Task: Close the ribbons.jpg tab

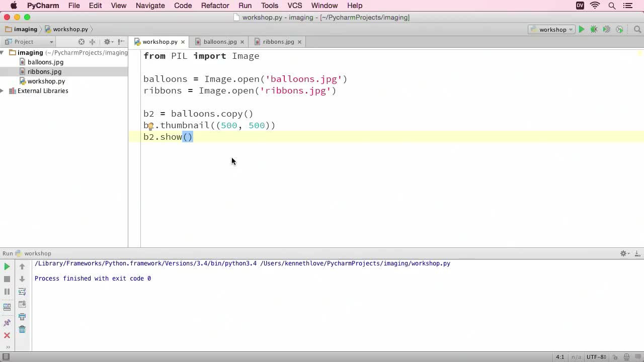Action: pyautogui.click(x=299, y=42)
